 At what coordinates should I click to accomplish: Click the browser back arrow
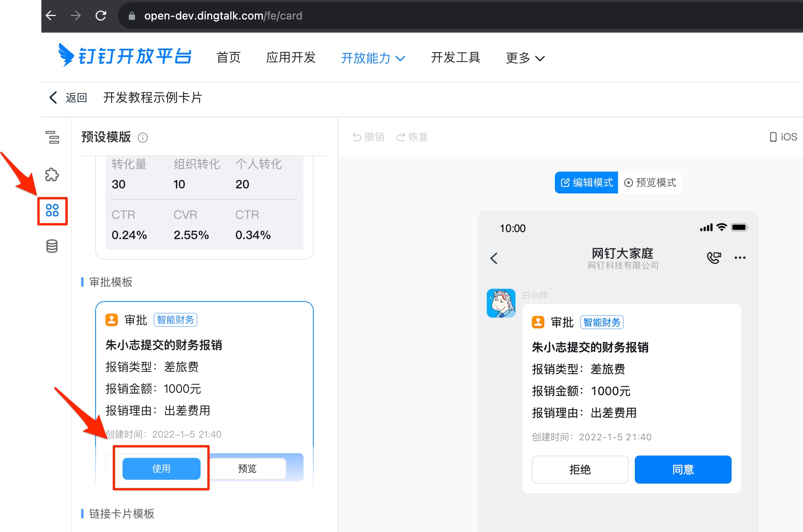tap(51, 16)
